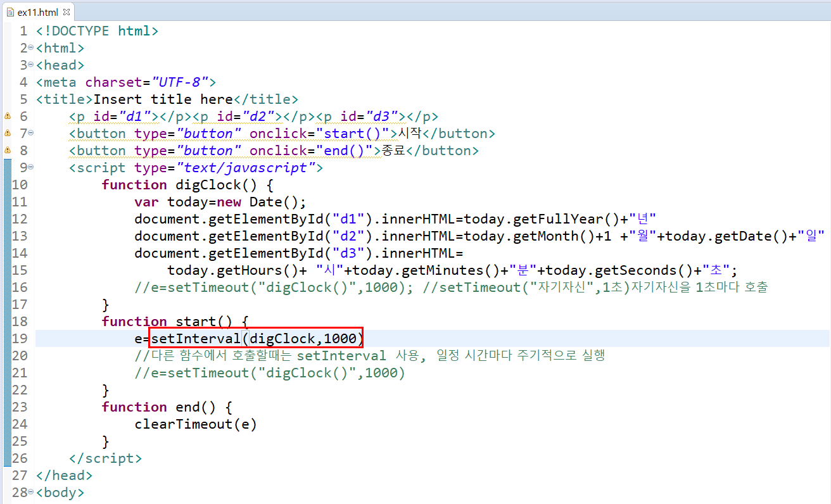Screen dimensions: 831x504
Task: Click the 시작 button label text
Action: point(410,134)
